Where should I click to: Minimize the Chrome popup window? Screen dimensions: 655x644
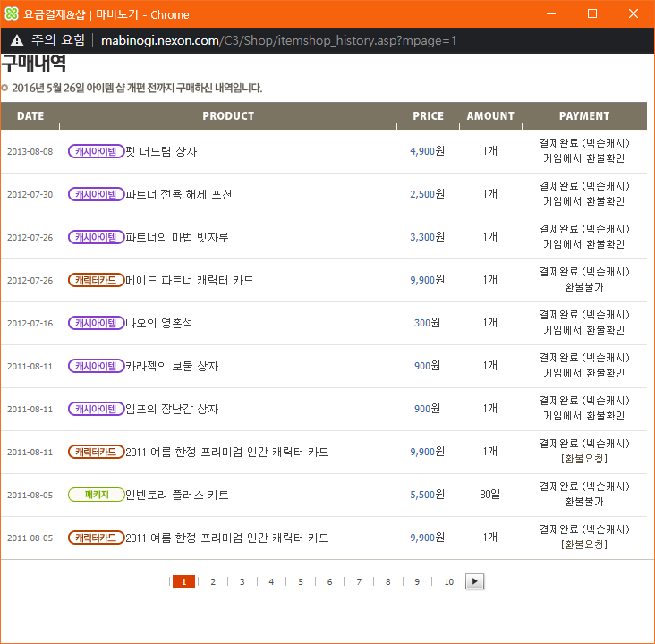551,13
